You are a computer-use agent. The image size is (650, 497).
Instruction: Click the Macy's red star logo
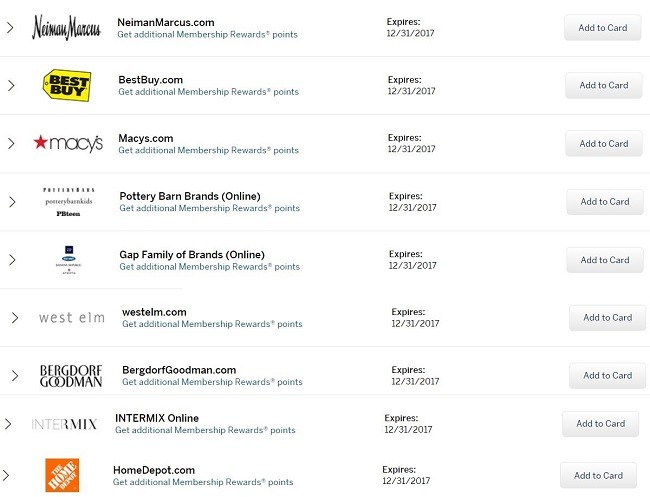pos(68,143)
